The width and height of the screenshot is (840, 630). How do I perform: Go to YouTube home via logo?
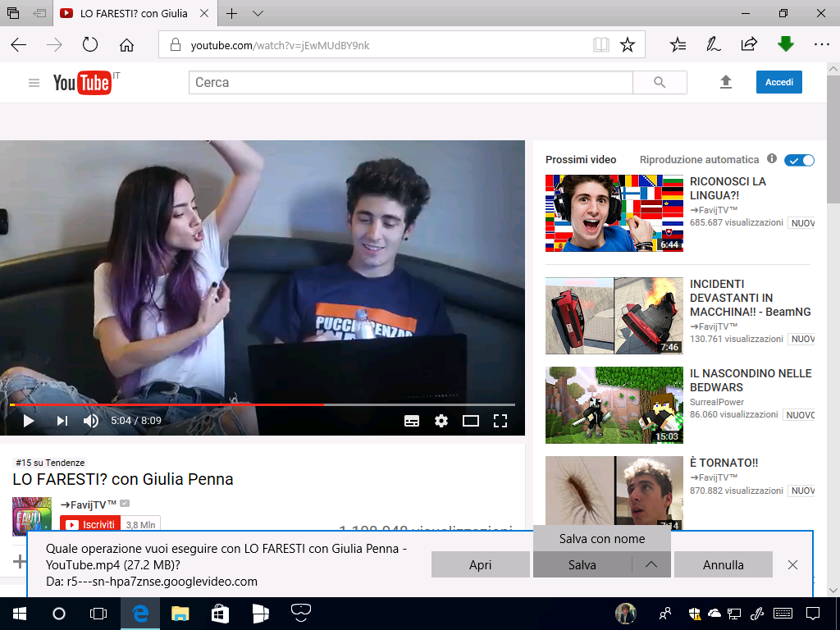click(x=82, y=83)
